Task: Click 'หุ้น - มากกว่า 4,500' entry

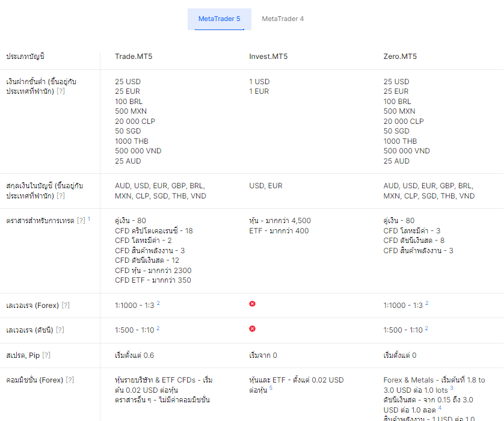Action: [x=280, y=221]
